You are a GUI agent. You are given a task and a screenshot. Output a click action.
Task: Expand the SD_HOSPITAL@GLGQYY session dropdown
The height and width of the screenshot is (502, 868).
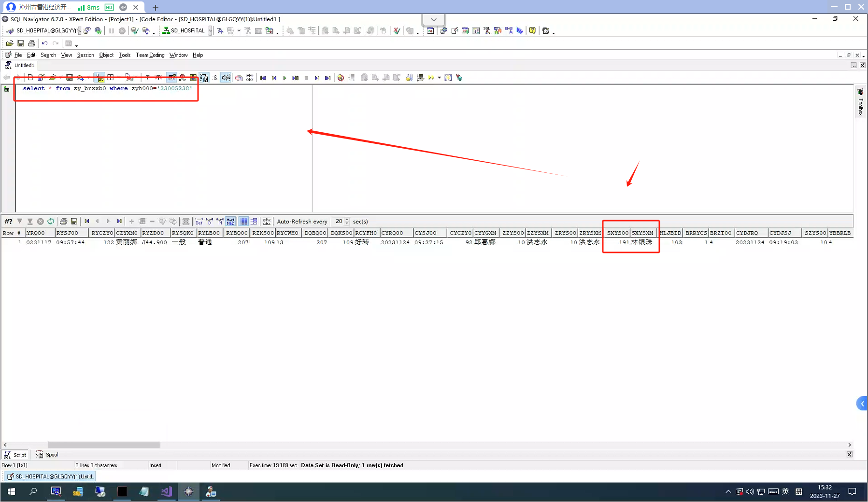point(79,31)
